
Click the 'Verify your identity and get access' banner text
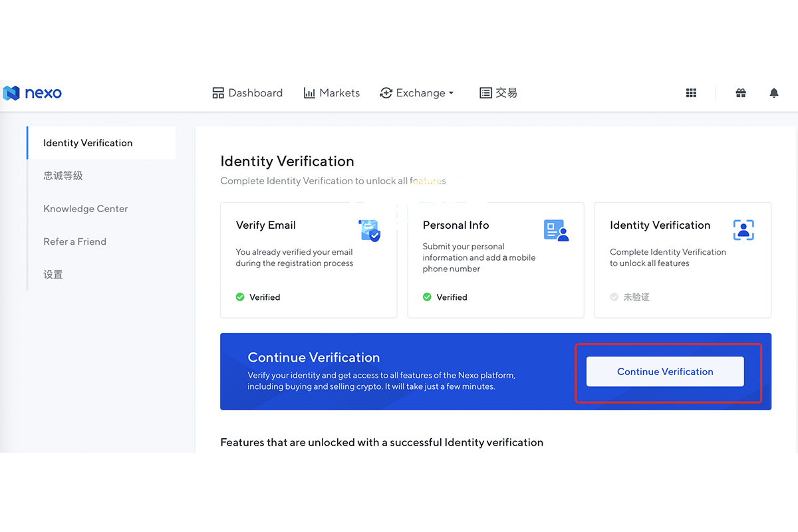(x=382, y=381)
